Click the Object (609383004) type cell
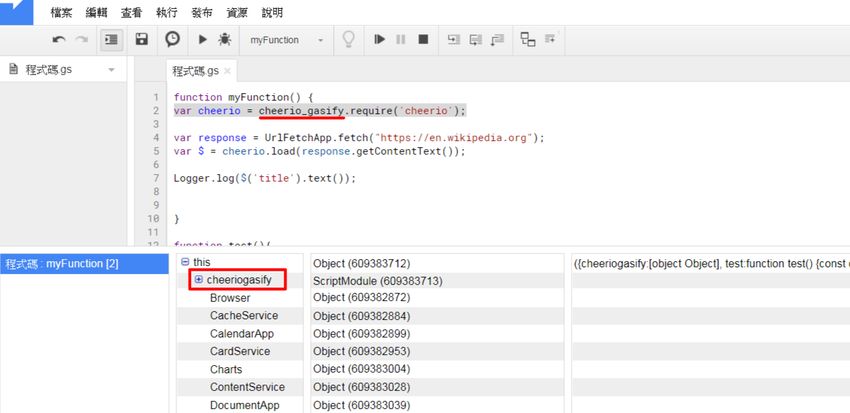The image size is (850, 413). click(437, 369)
